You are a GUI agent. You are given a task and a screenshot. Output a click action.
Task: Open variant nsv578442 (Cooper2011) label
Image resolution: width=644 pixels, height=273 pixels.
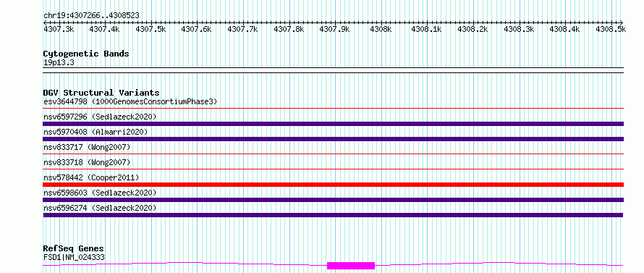pyautogui.click(x=91, y=177)
